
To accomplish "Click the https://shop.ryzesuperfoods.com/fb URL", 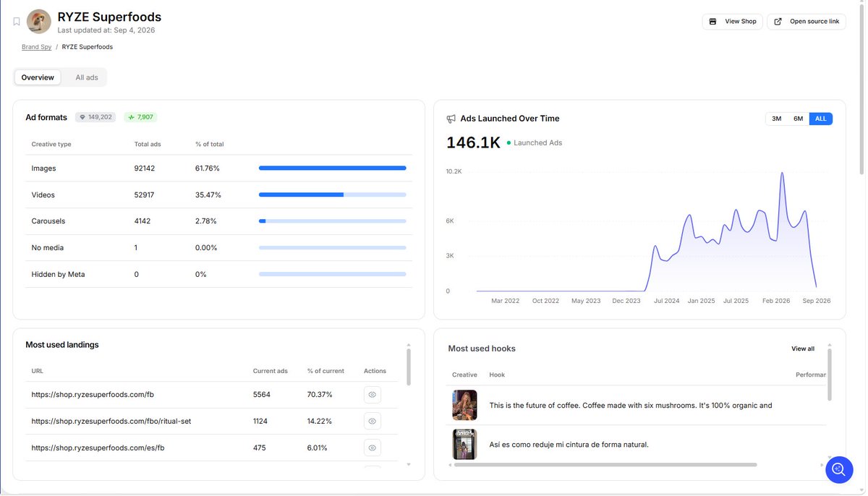I will (x=93, y=395).
